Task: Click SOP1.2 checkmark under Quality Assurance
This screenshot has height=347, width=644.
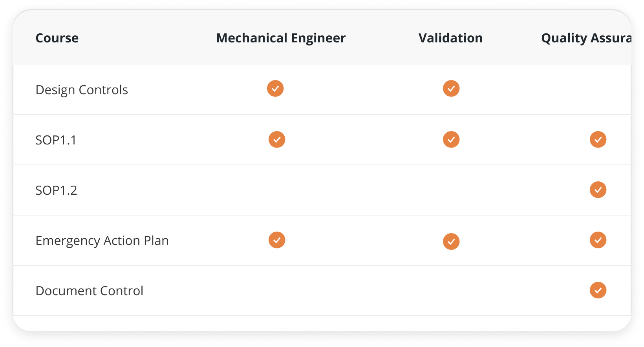Action: click(598, 190)
